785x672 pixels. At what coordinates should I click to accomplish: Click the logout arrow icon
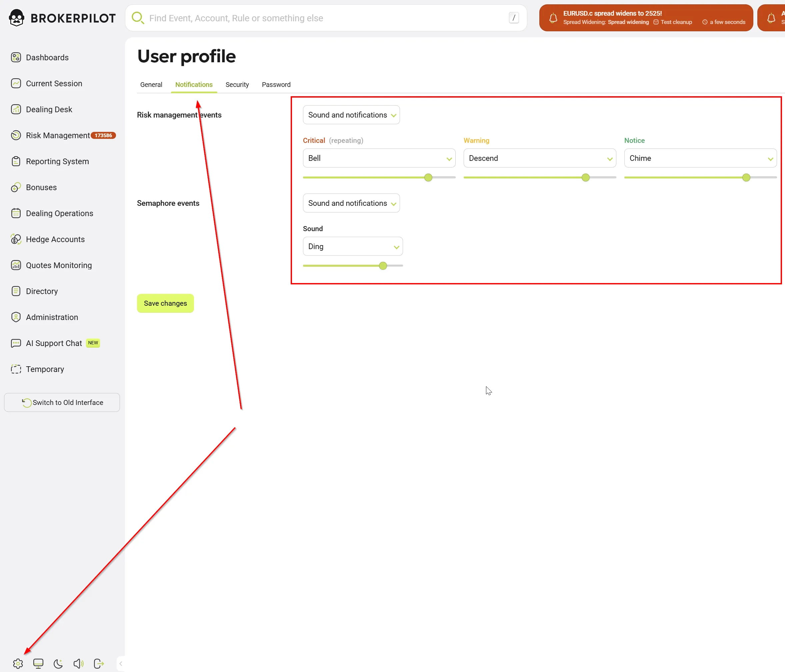pyautogui.click(x=99, y=663)
